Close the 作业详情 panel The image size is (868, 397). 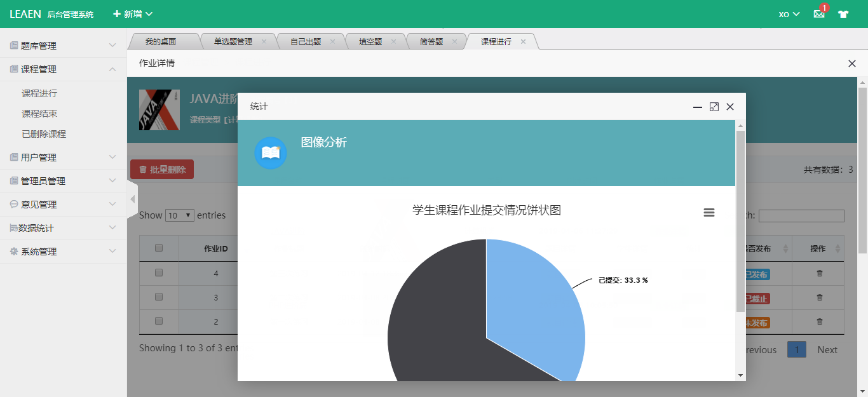pos(852,64)
